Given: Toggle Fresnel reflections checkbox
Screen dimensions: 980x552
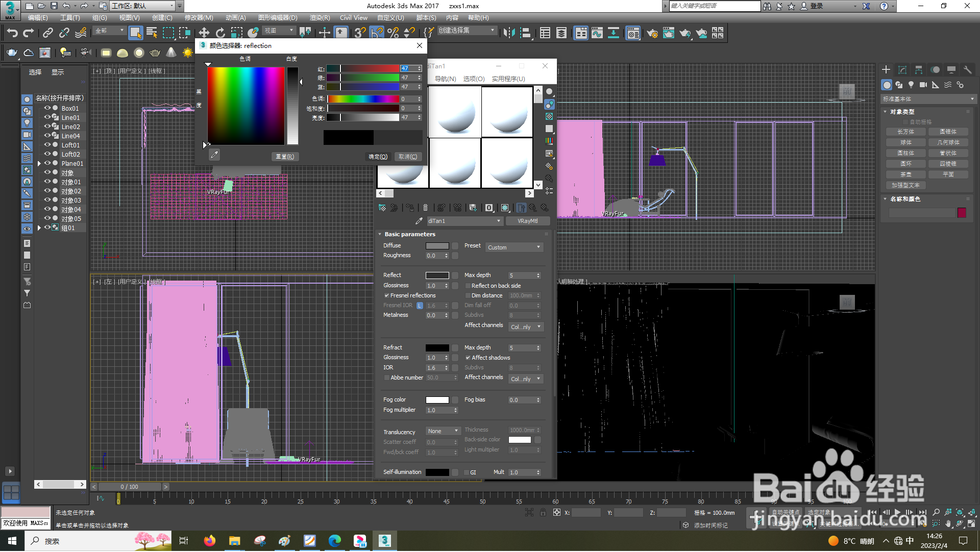Looking at the screenshot, I should click(x=386, y=295).
